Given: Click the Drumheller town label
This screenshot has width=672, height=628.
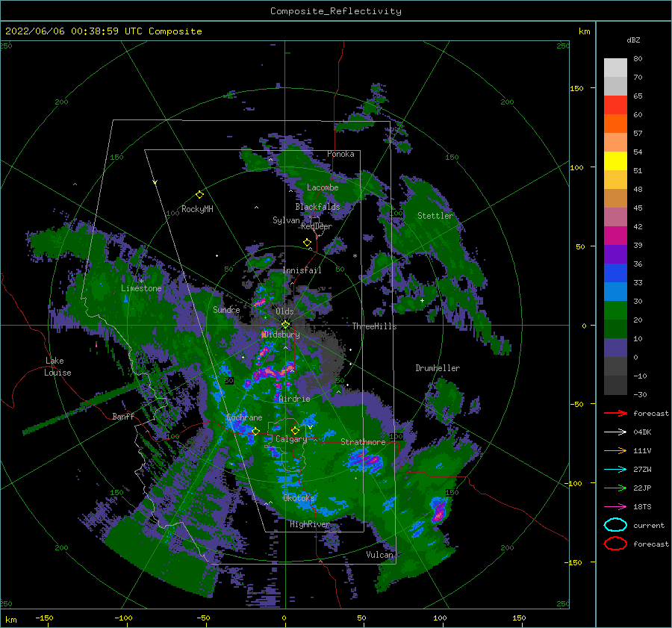Looking at the screenshot, I should click(438, 368).
